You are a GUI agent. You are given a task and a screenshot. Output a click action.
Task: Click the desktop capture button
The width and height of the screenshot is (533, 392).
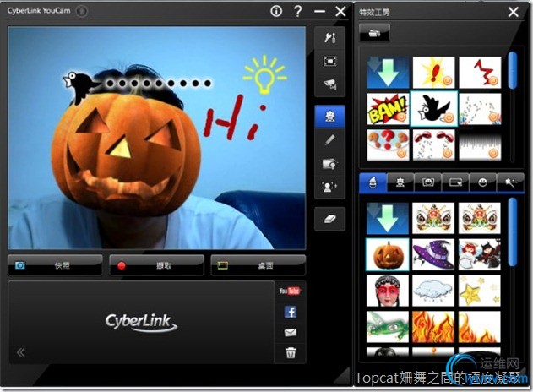pos(258,265)
